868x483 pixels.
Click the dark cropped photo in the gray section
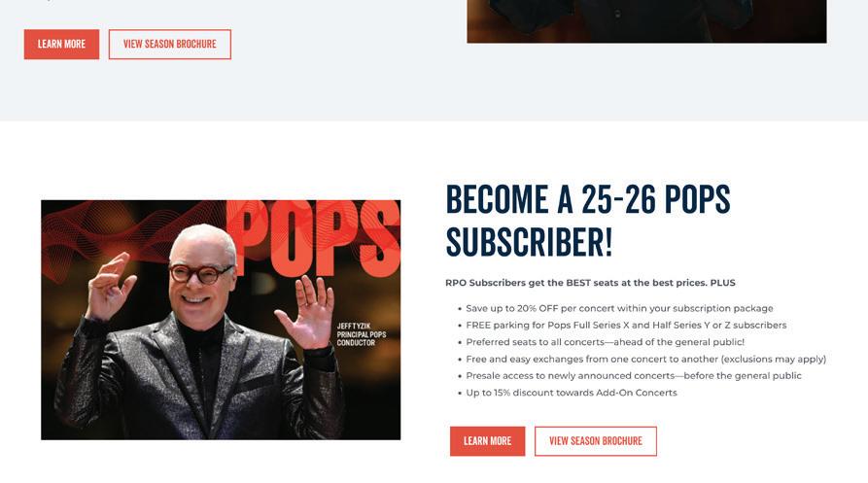point(646,21)
